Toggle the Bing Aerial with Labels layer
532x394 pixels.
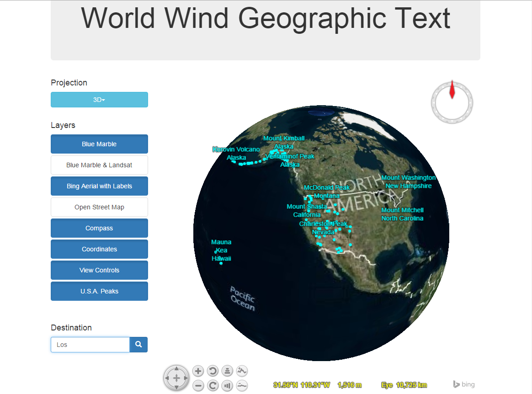(x=99, y=186)
